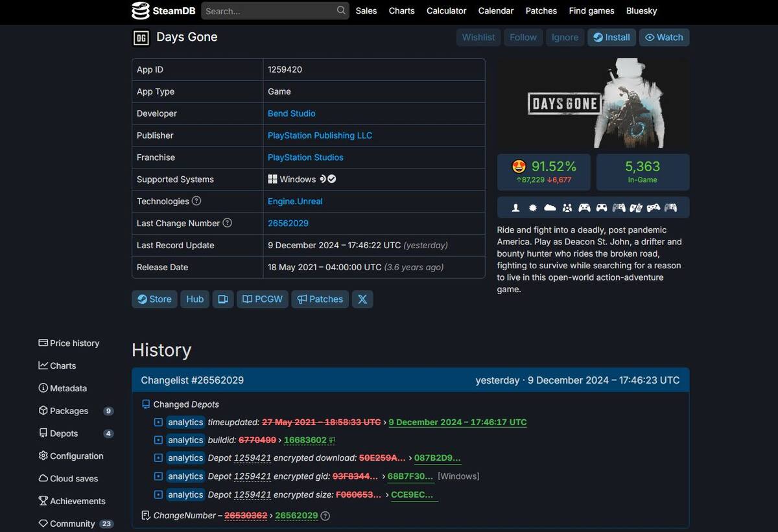Switch to Achievements sidebar tab
778x532 pixels.
72,501
